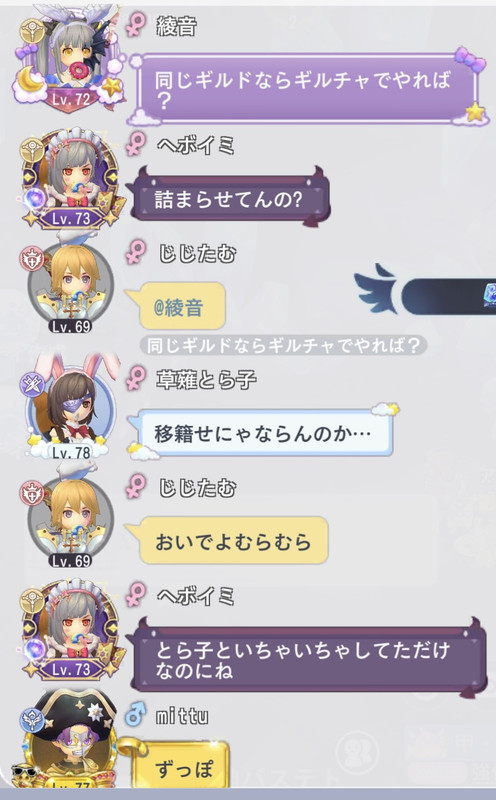Tap the first ヘボイミ Lv. 73 avatar
496x800 pixels.
(x=71, y=180)
